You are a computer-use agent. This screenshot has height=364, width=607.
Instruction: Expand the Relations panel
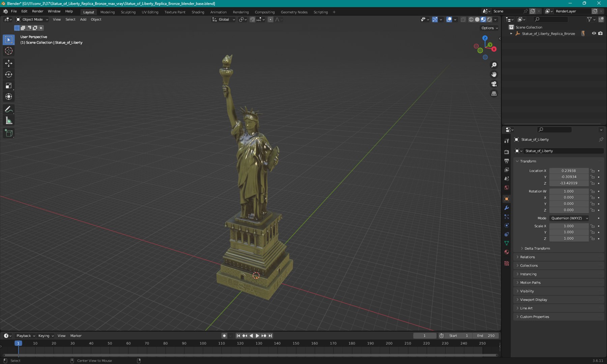[527, 257]
